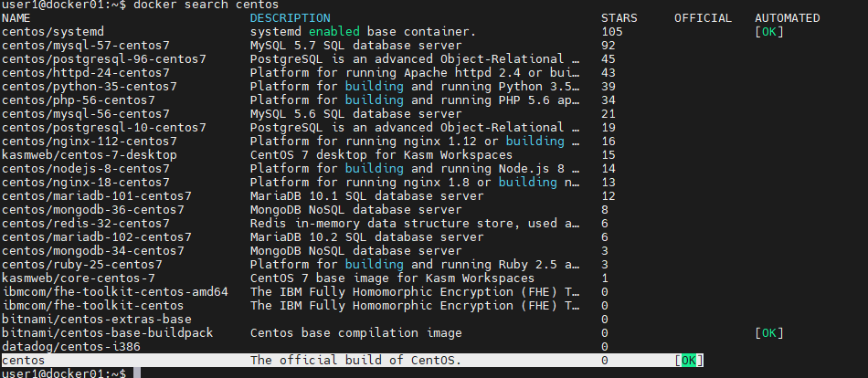Click the Python 3.5 platform description
Viewport: 868px width, 378px height.
[415, 87]
